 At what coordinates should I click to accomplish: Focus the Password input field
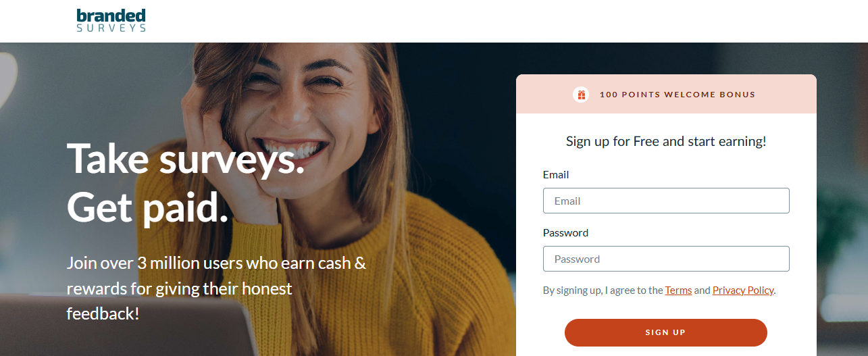pos(666,259)
